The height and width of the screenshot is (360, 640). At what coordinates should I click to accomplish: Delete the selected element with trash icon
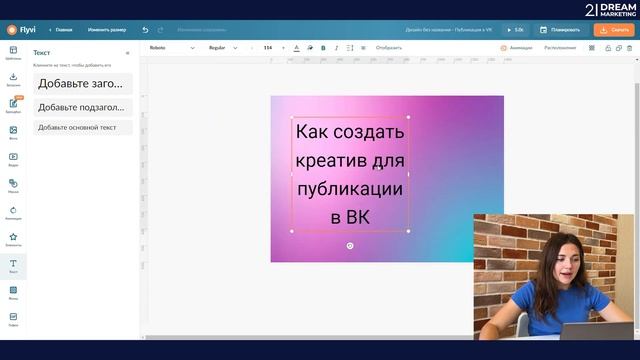629,48
